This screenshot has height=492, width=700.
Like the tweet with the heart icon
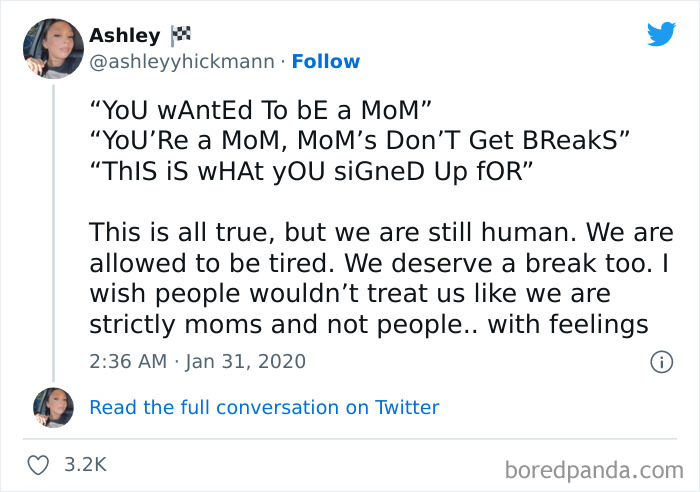(x=39, y=465)
